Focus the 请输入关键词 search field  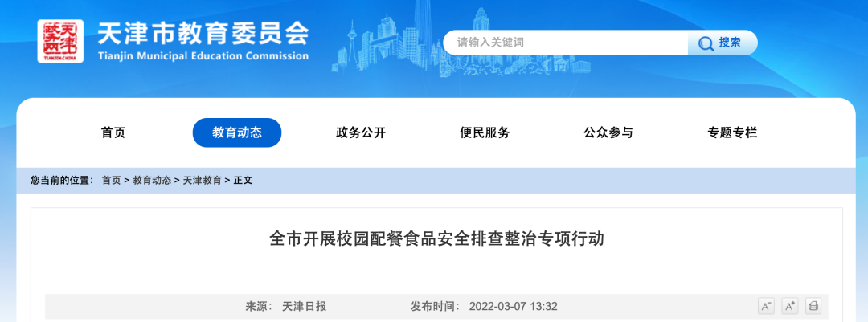pyautogui.click(x=566, y=43)
